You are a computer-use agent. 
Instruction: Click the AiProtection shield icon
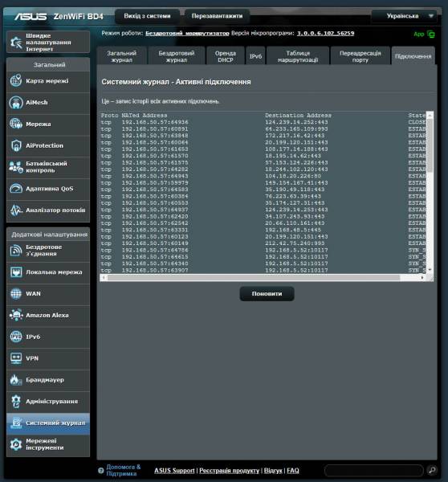(16, 145)
